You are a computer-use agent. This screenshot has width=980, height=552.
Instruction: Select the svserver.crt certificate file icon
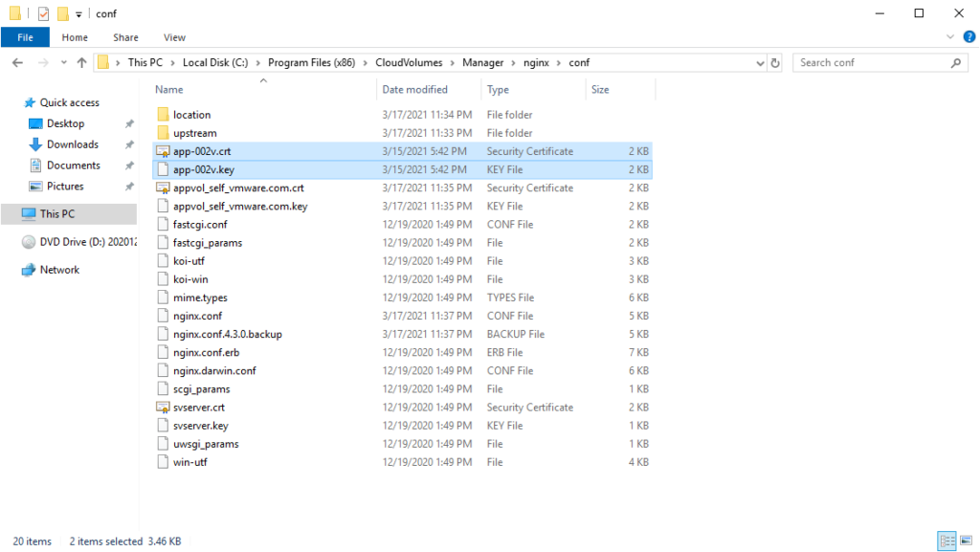(x=163, y=408)
